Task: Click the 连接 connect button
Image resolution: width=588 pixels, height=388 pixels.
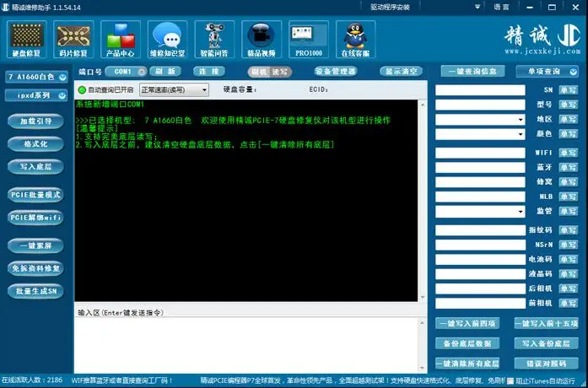Action: pos(209,71)
